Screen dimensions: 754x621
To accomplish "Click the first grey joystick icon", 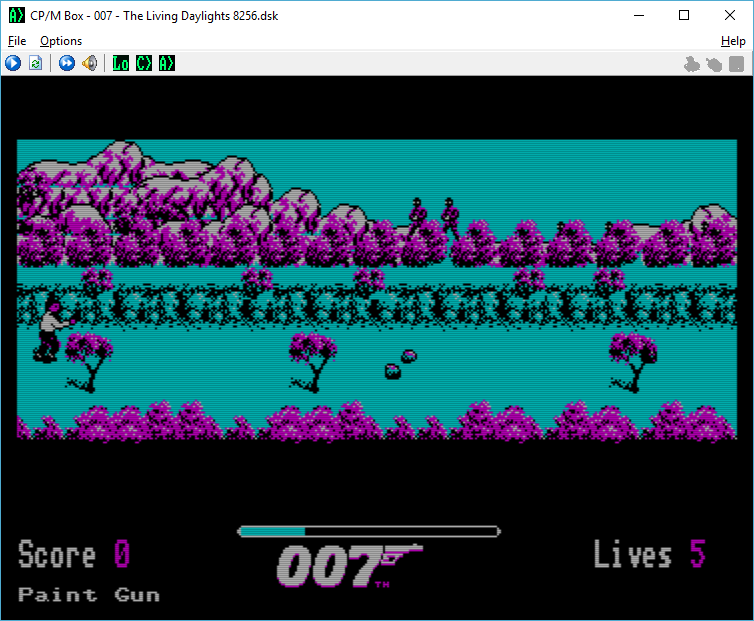I will pos(691,64).
